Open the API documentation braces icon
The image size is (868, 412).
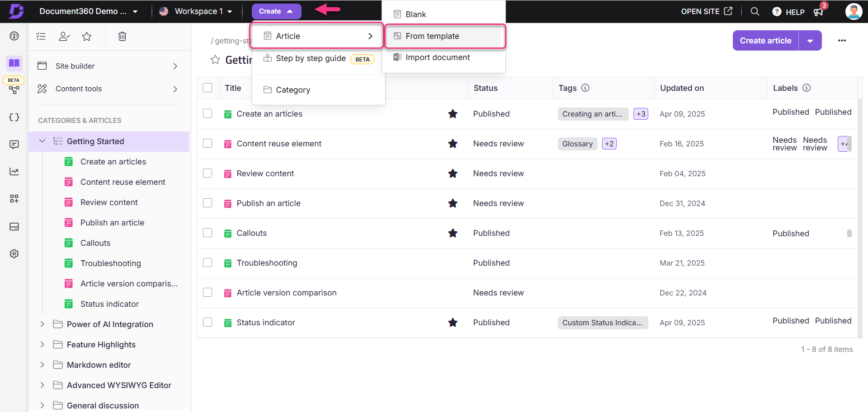(x=14, y=117)
